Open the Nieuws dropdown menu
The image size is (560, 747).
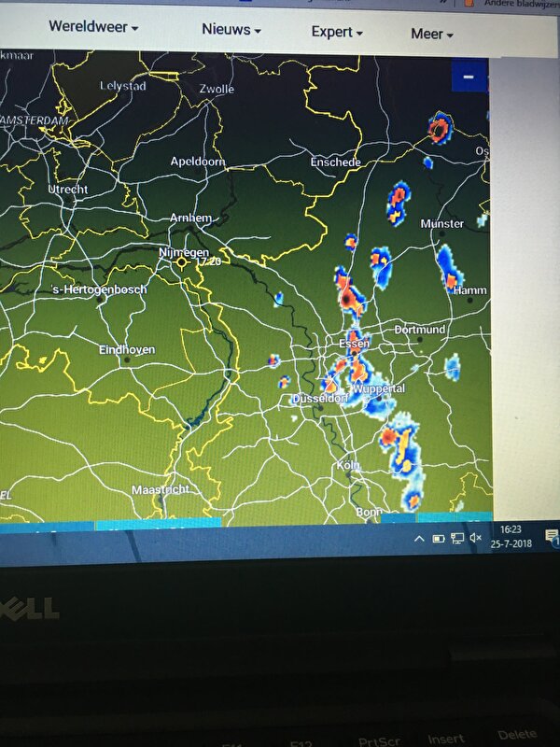pos(231,30)
